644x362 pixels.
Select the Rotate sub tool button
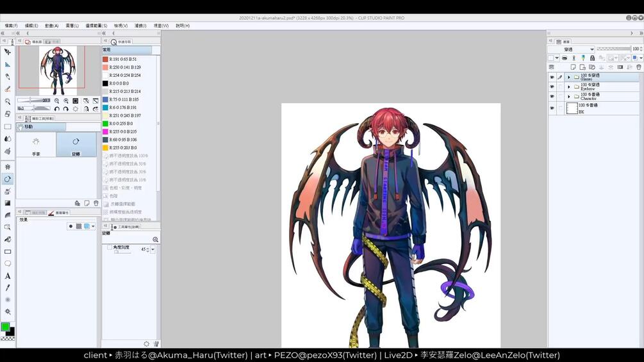point(76,145)
